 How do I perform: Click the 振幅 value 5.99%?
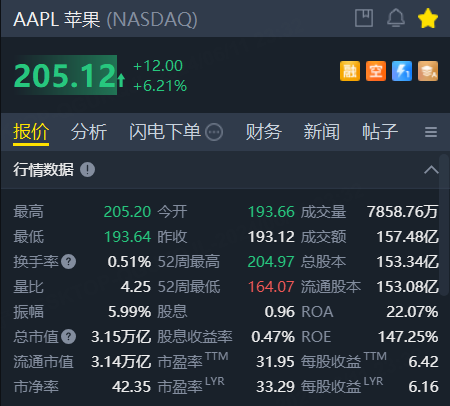coord(129,312)
